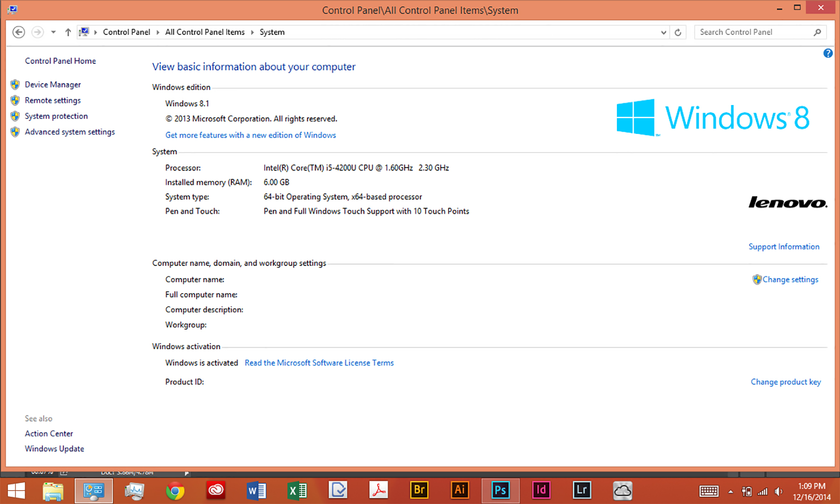Open the touch keyboard from tray
Viewport: 840px width, 504px height.
click(x=709, y=491)
